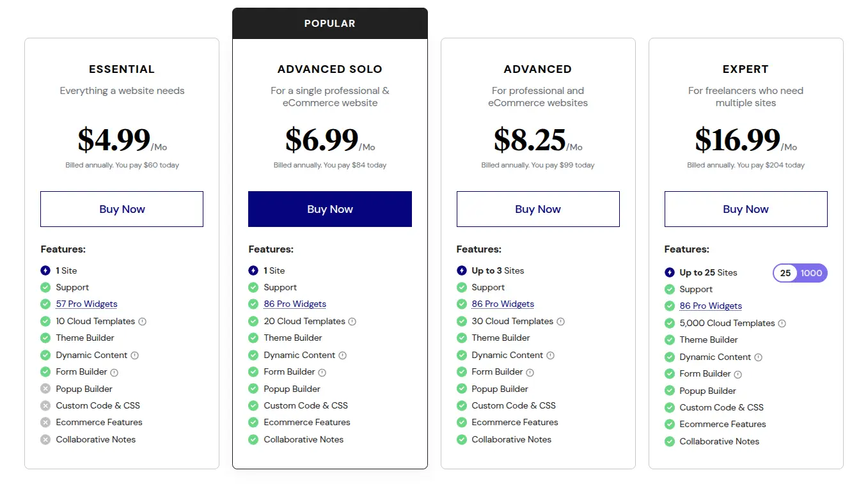Open the 57 Pro Widgets link under Essential

point(86,304)
